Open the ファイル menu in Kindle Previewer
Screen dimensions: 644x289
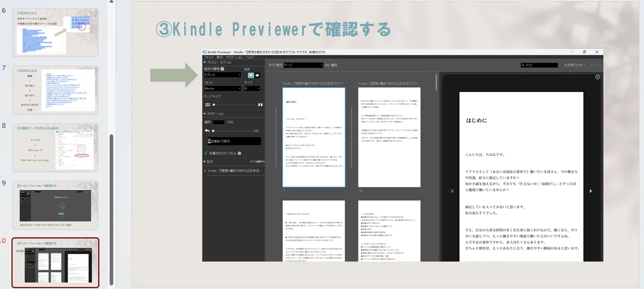tap(209, 57)
